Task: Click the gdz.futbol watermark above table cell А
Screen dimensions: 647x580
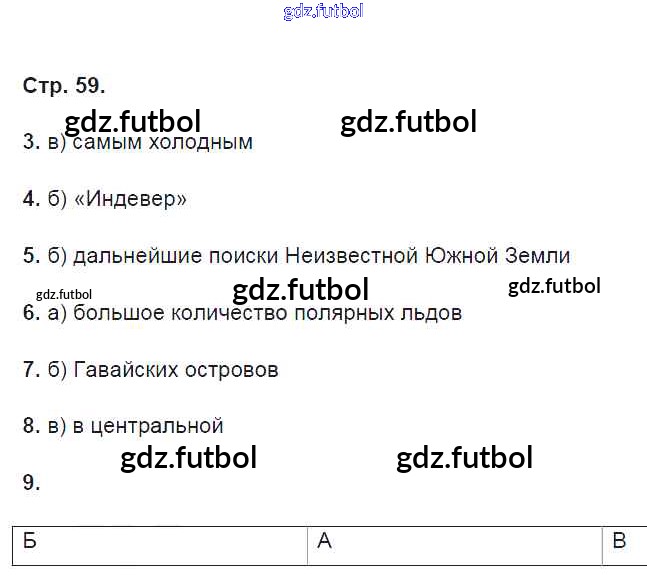Action: point(464,458)
